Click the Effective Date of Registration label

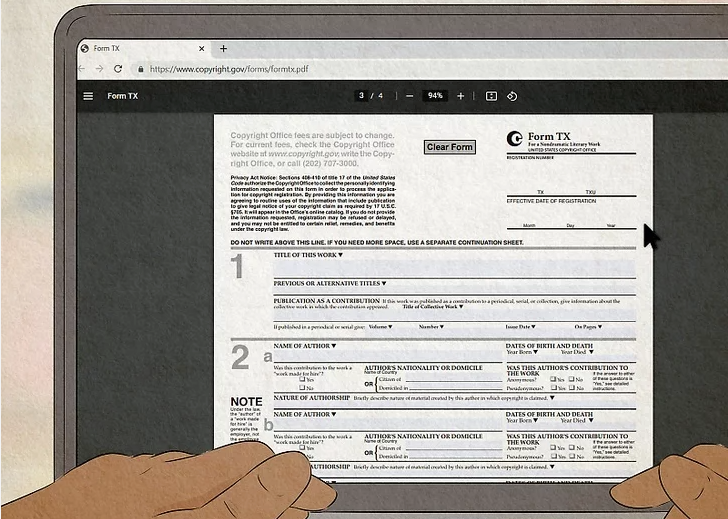click(x=551, y=201)
